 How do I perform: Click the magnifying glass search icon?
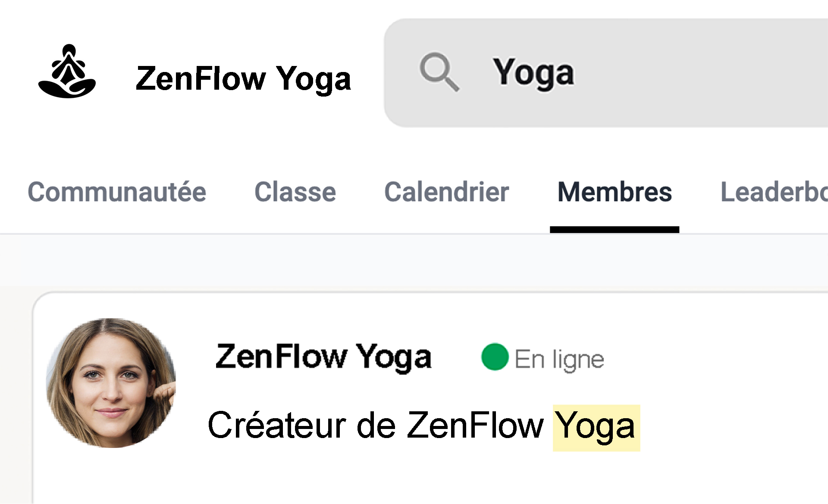(x=439, y=72)
